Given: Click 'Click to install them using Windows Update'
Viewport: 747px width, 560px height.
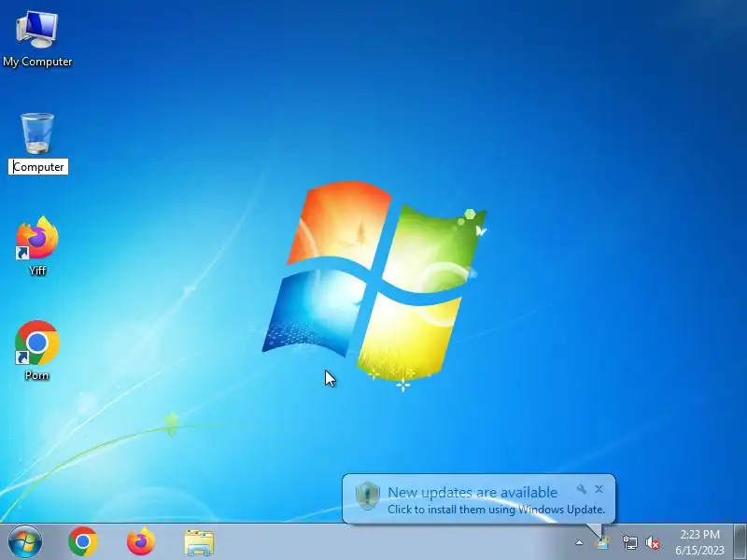Looking at the screenshot, I should click(496, 510).
